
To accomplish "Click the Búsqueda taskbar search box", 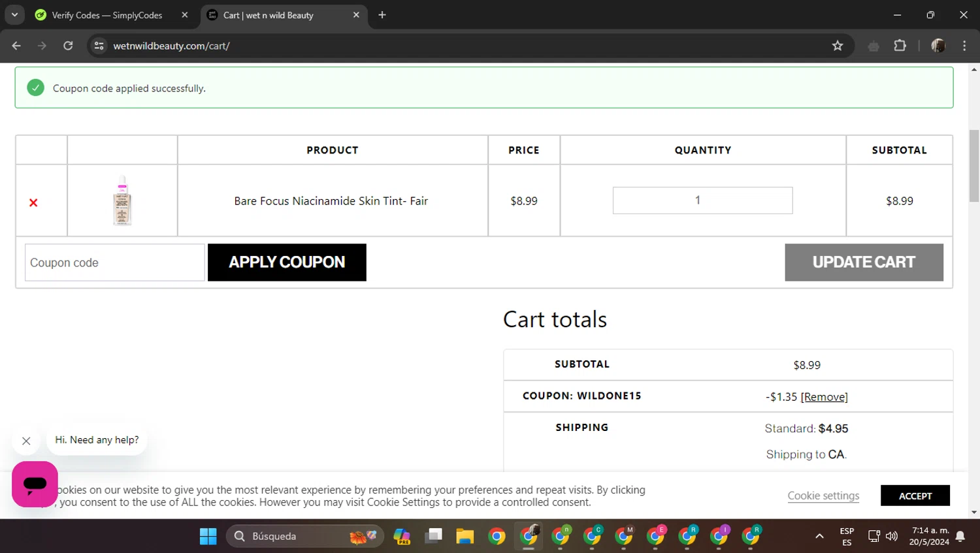I will point(304,536).
